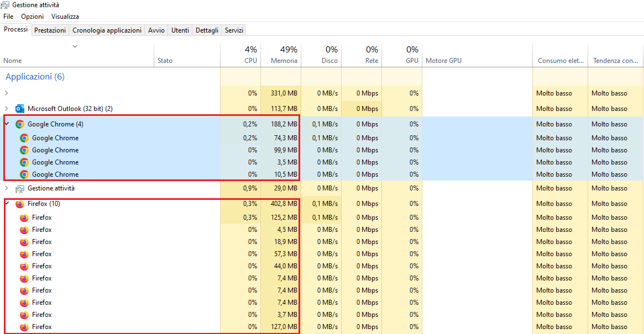Select the Google Chrome (4) row label
644x334 pixels.
point(55,124)
